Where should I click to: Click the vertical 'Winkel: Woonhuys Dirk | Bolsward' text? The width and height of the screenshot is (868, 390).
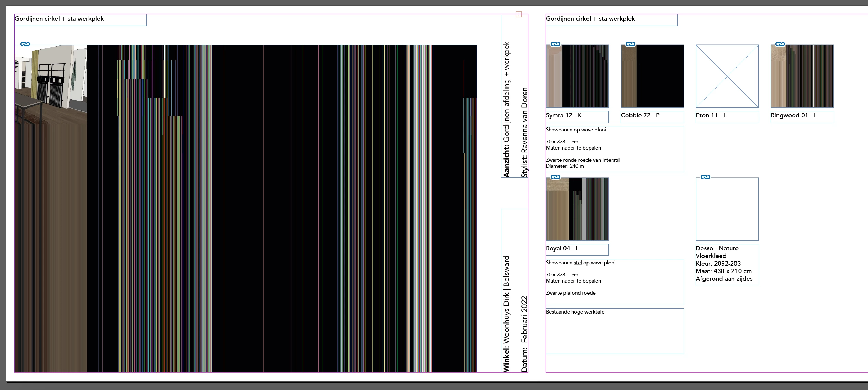(506, 314)
